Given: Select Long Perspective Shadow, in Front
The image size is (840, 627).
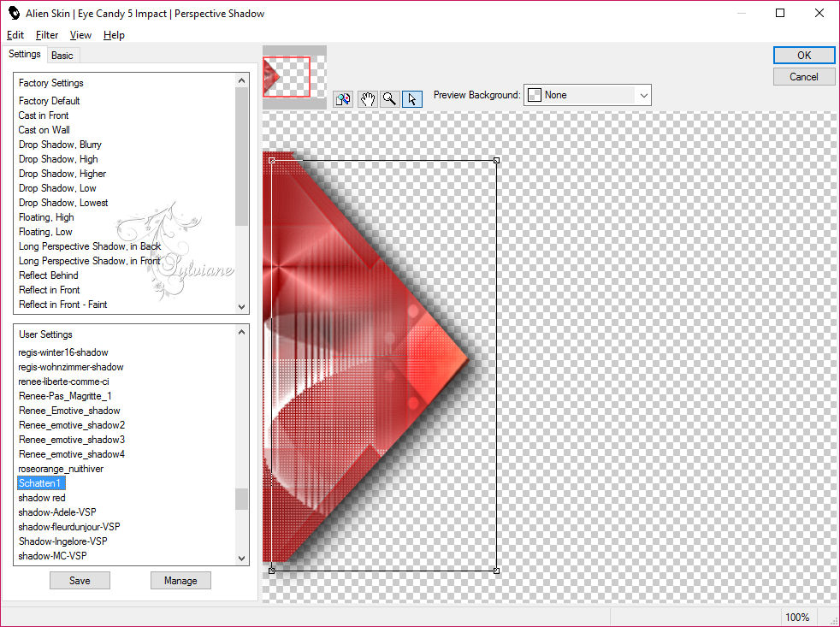Looking at the screenshot, I should click(89, 260).
